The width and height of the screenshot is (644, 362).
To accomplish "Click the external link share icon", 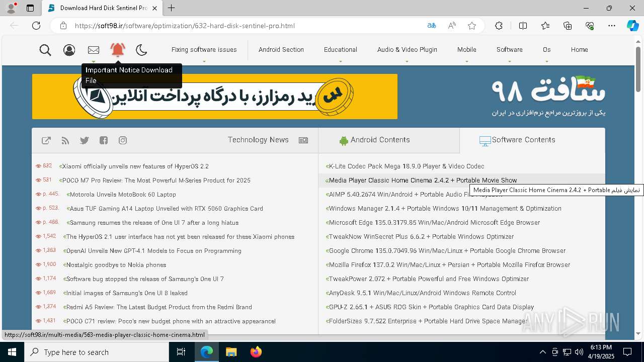I will 46,140.
